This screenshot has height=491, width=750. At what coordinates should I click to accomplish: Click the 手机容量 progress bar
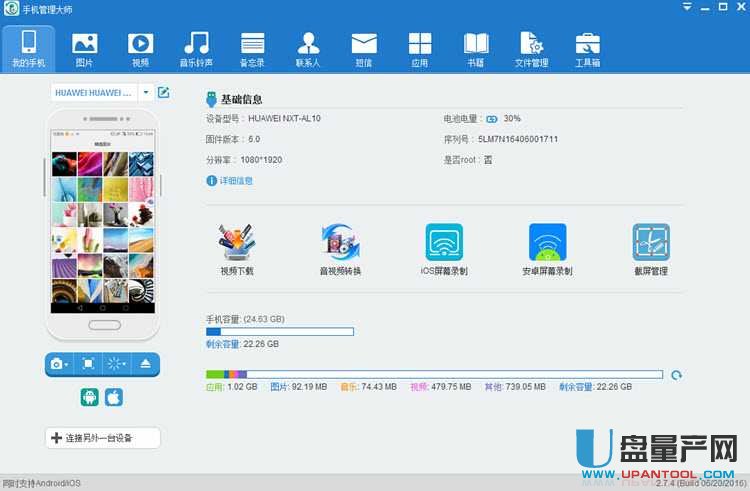280,331
